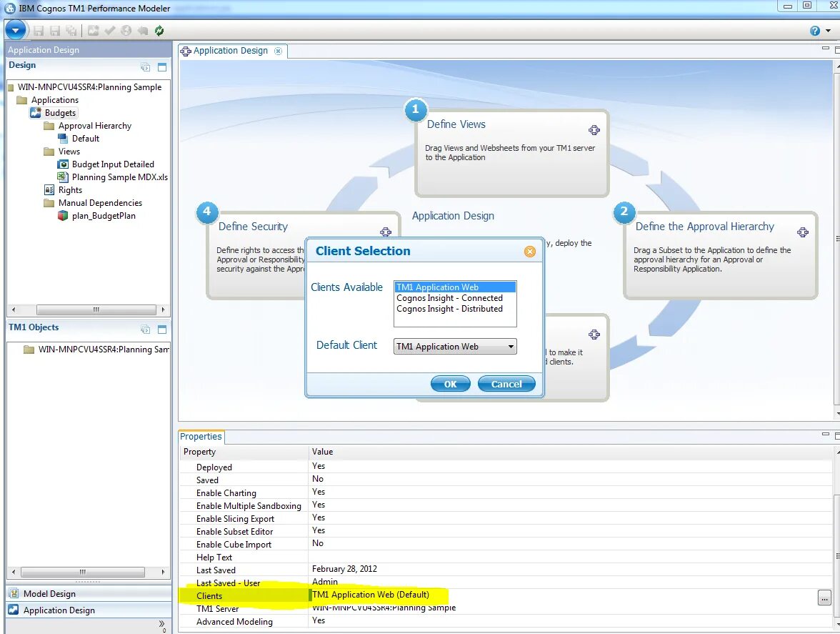
Task: Click the Enable Charting property value Yes
Action: (319, 492)
